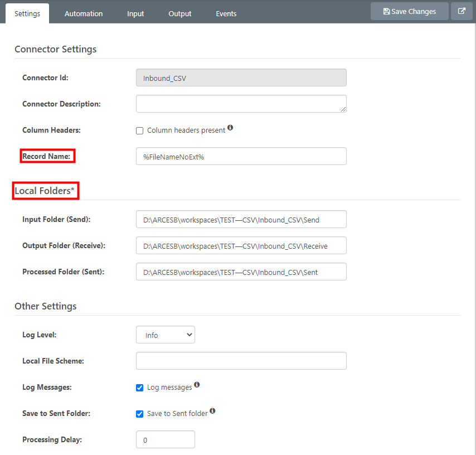Uncheck the Log messages checkbox
476x455 pixels.
tap(140, 388)
